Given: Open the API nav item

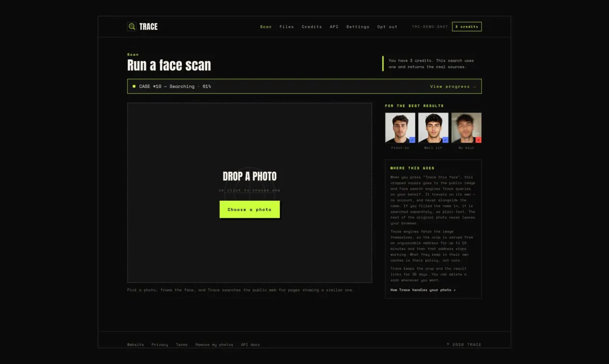Looking at the screenshot, I should point(334,27).
